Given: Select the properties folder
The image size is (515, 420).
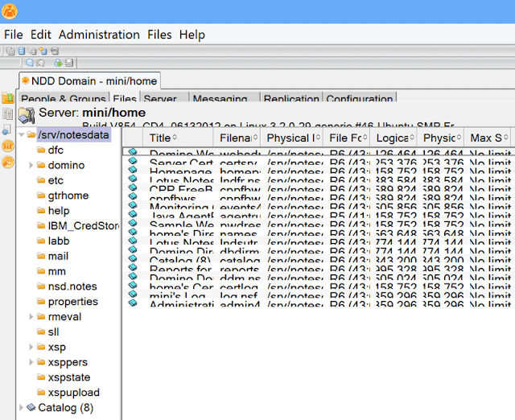Looking at the screenshot, I should (x=73, y=302).
